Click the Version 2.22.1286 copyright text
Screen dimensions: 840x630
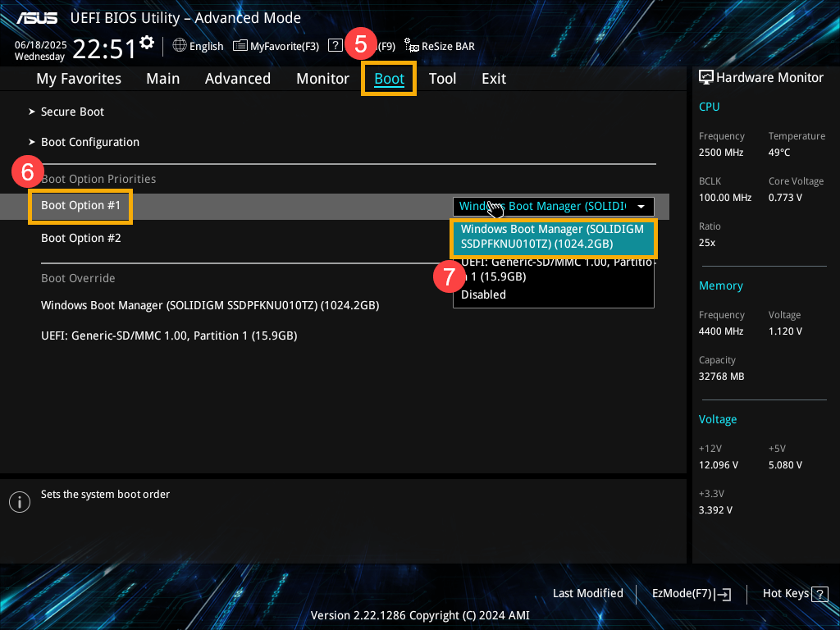click(420, 615)
